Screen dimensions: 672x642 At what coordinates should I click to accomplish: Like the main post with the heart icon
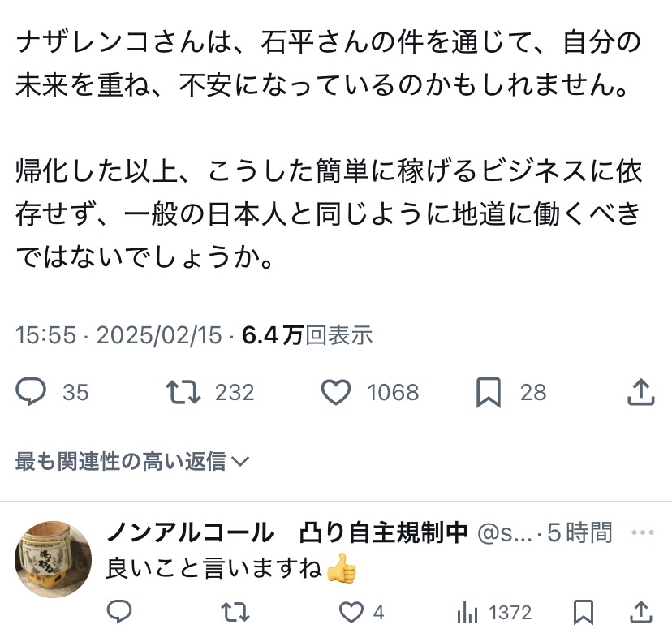[335, 393]
